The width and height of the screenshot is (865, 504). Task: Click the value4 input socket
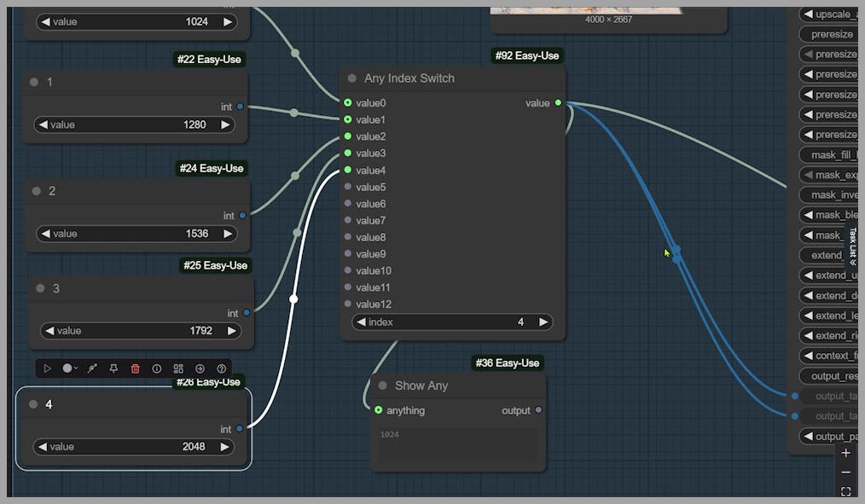click(x=348, y=171)
